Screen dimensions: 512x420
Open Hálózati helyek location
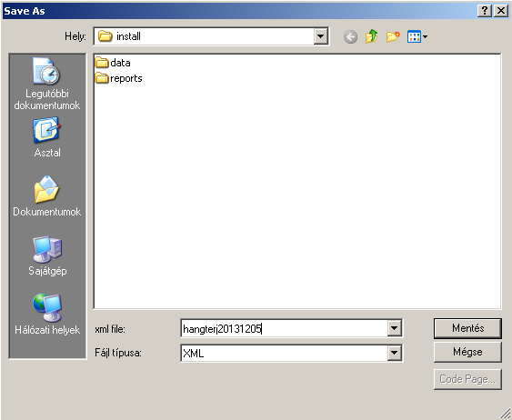pyautogui.click(x=47, y=315)
